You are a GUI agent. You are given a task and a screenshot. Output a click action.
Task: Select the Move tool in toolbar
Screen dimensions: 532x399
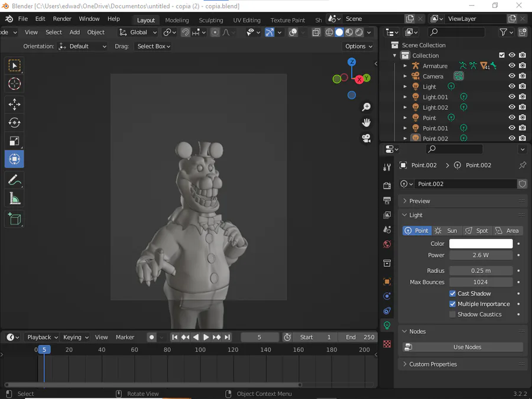(x=15, y=105)
